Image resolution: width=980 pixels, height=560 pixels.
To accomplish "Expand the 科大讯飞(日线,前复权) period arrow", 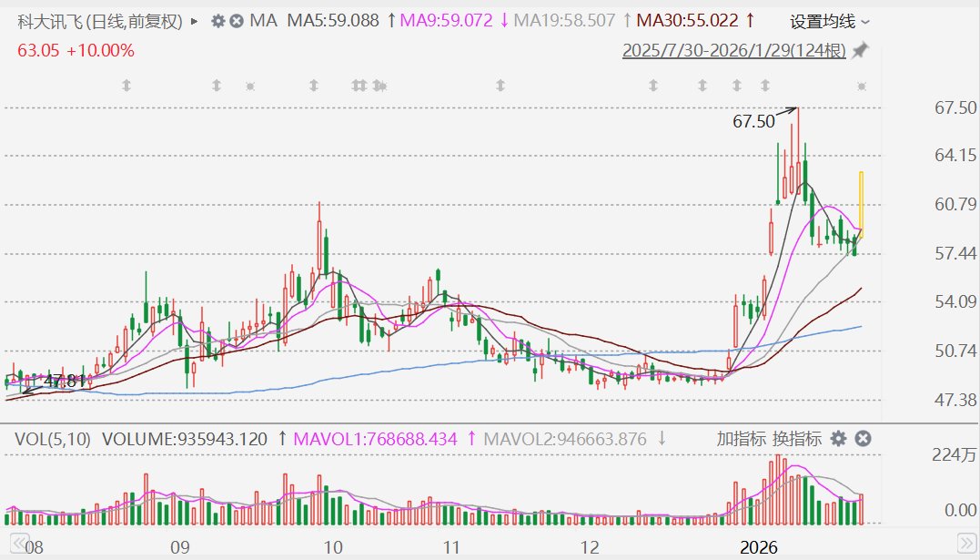I will 195,21.
